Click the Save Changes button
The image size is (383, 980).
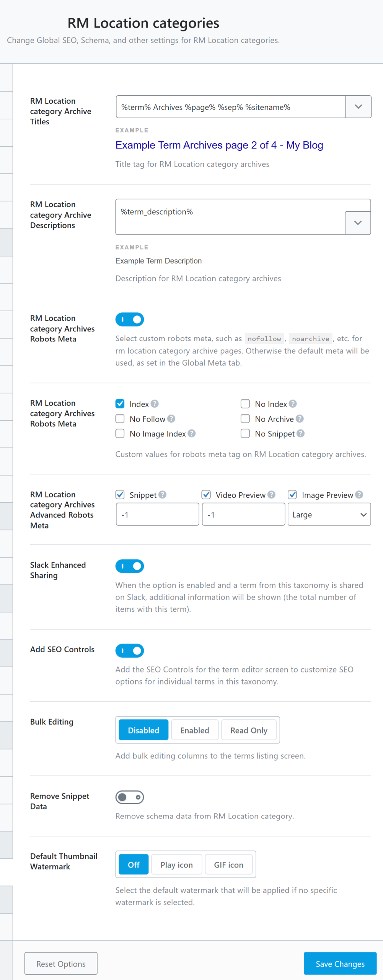pos(339,964)
